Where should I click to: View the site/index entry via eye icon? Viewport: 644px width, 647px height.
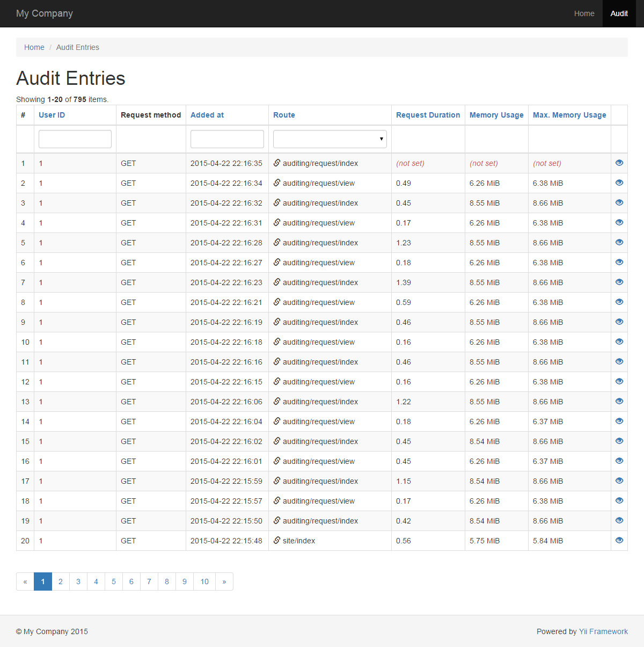(x=619, y=540)
